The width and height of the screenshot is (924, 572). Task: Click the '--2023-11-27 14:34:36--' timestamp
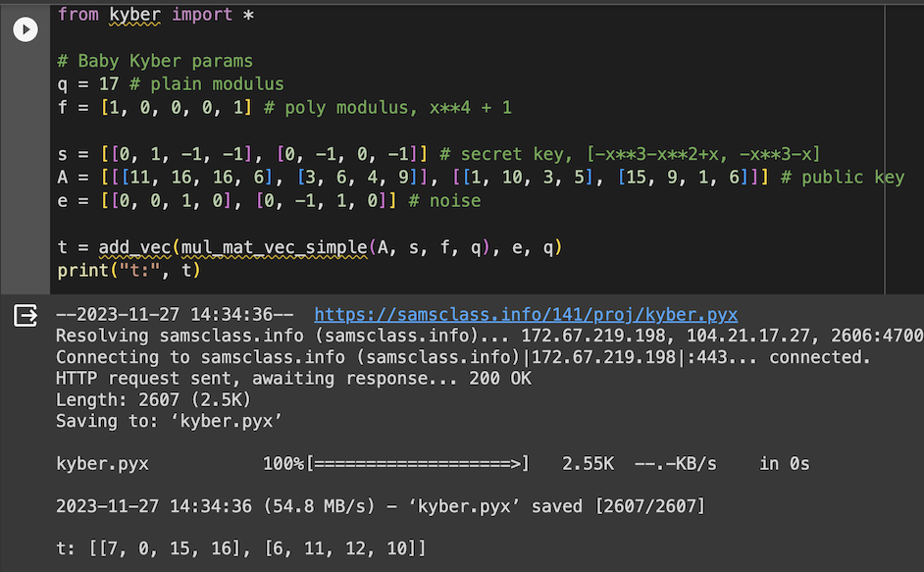pyautogui.click(x=175, y=315)
